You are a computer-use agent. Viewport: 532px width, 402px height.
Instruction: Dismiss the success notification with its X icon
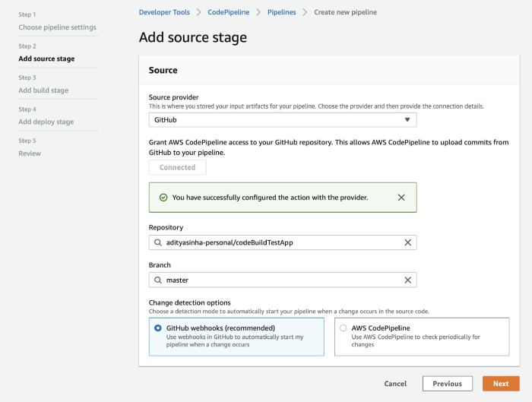pyautogui.click(x=401, y=198)
